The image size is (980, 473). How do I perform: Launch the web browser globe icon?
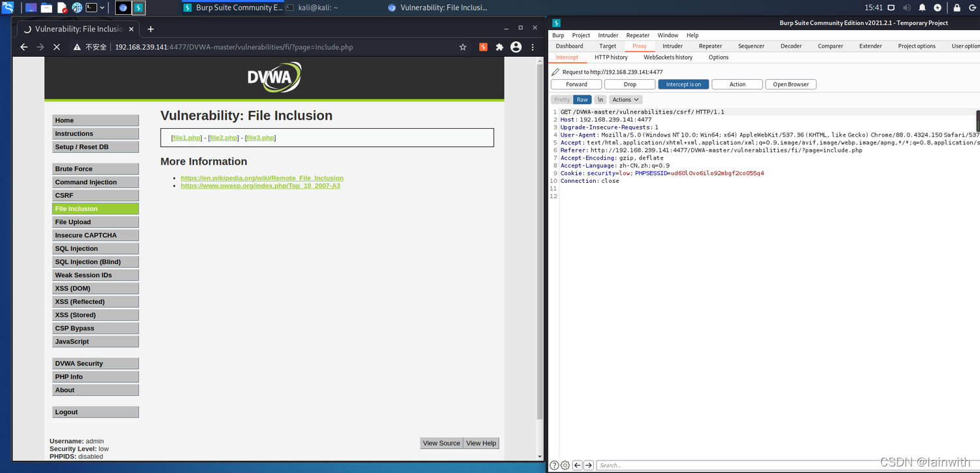pos(77,8)
